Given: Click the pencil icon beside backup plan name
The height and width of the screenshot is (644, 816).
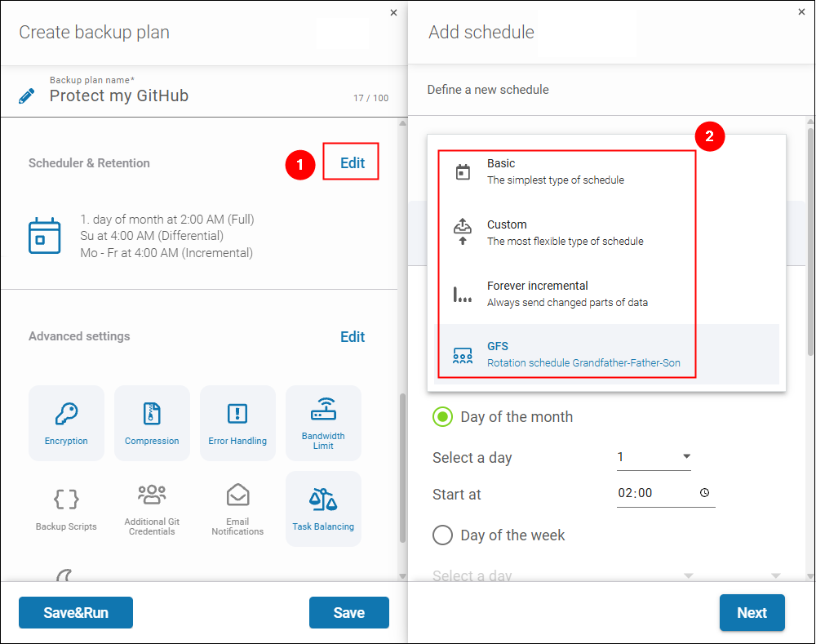Looking at the screenshot, I should click(x=27, y=95).
